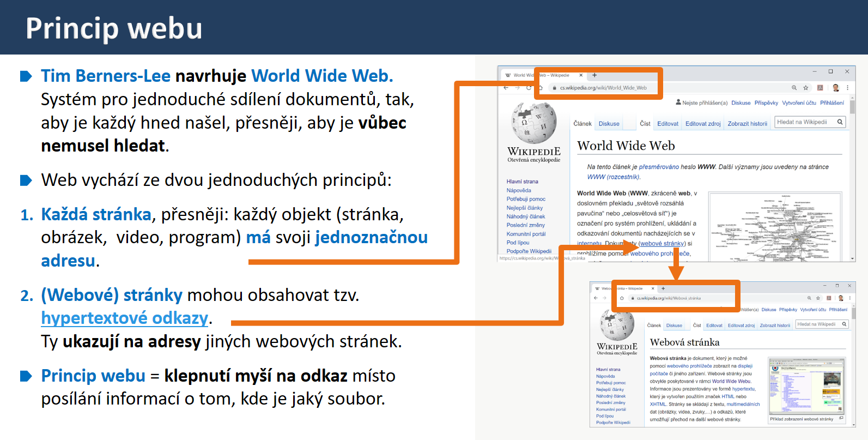The height and width of the screenshot is (440, 868).
Task: Open profile avatar in World Wide Web window
Action: 836,88
